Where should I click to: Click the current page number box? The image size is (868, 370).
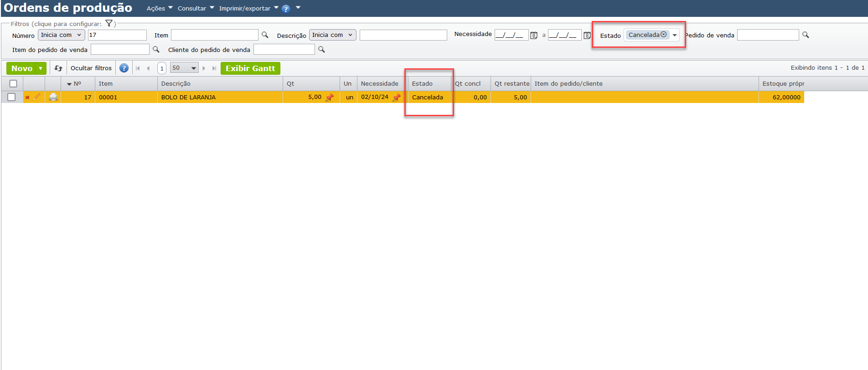point(162,68)
